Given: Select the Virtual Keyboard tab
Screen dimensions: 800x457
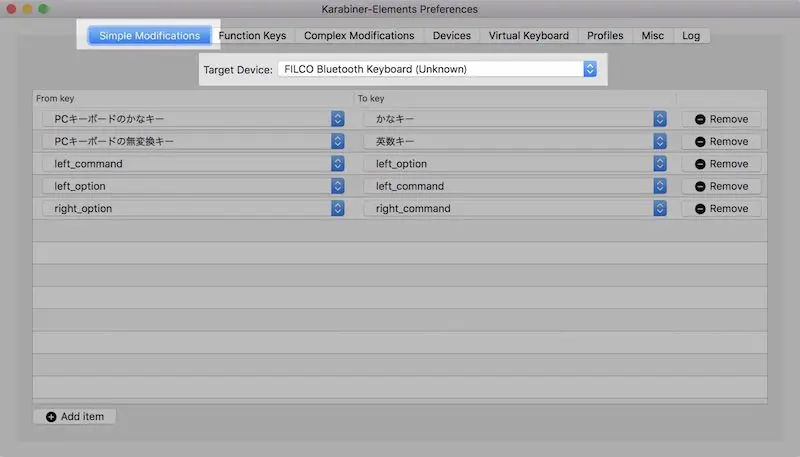Looking at the screenshot, I should click(x=529, y=36).
